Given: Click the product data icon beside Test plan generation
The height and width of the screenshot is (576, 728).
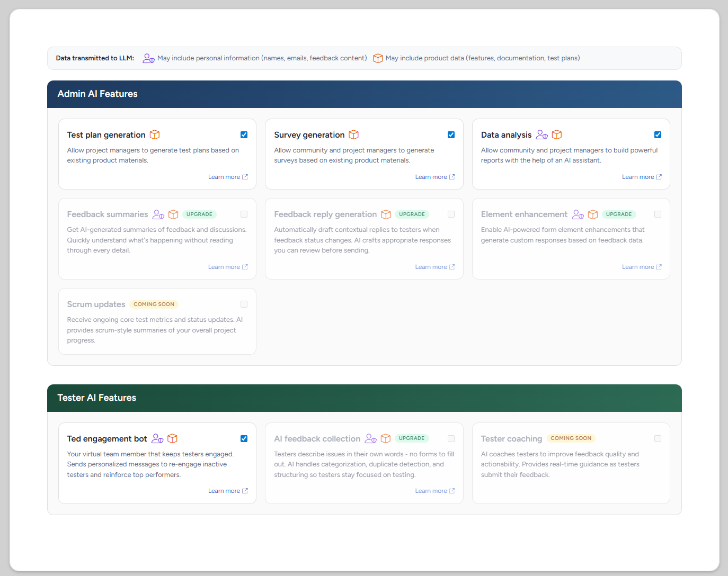Looking at the screenshot, I should point(155,135).
